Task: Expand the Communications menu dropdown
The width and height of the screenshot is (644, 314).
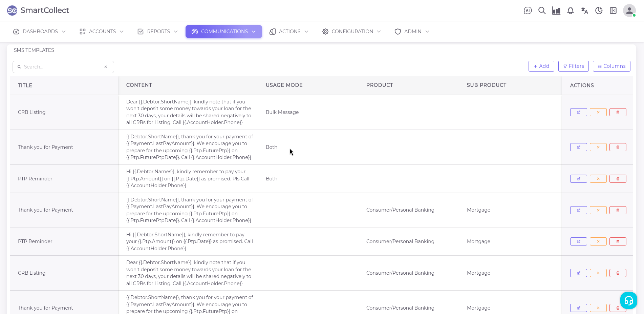Action: (223, 32)
